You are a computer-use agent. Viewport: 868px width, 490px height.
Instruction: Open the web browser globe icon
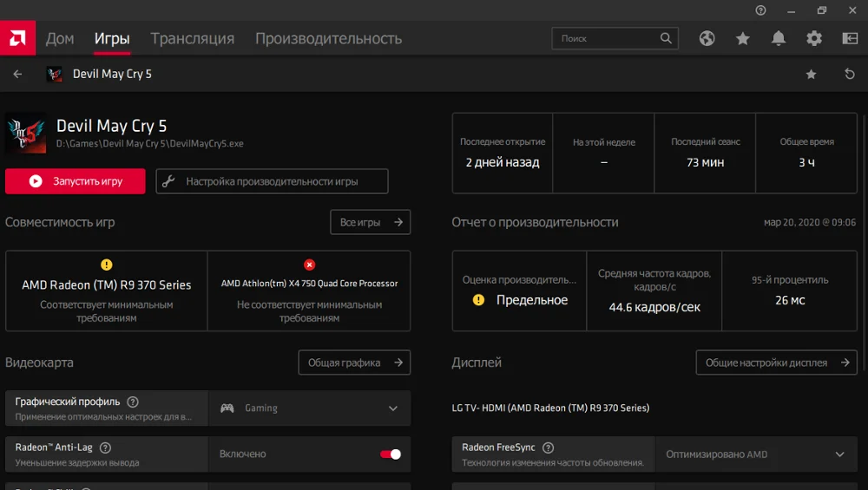coord(707,38)
